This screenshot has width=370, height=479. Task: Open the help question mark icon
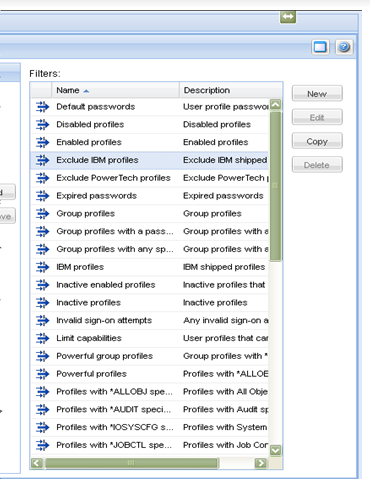pos(344,47)
